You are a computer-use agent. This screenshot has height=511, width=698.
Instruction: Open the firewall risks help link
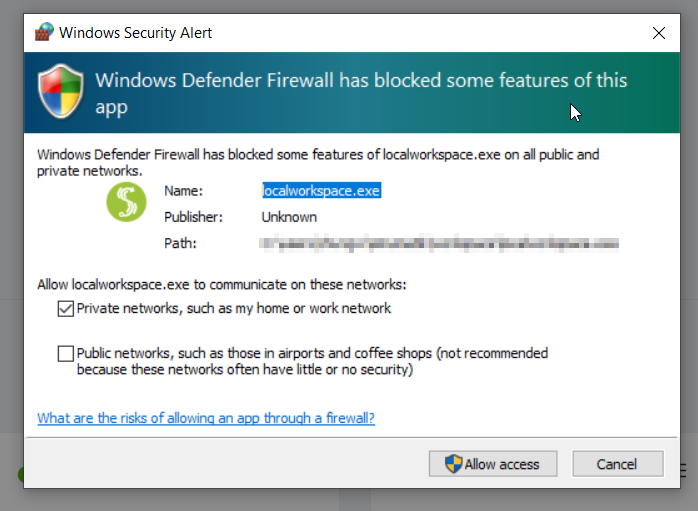point(206,418)
